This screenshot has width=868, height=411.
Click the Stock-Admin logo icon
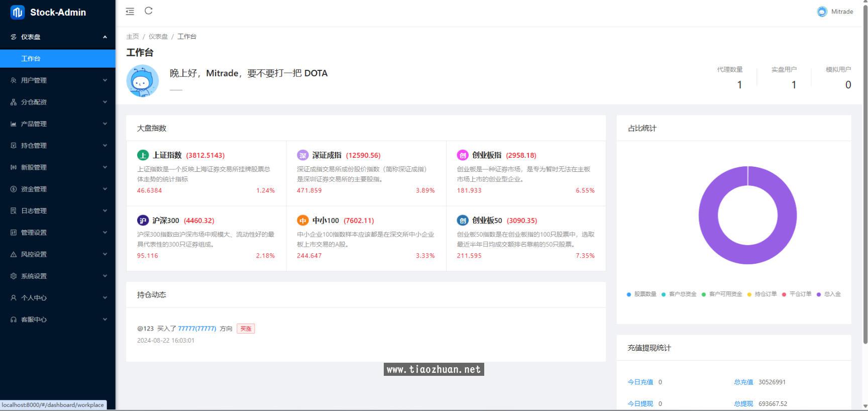coord(18,13)
